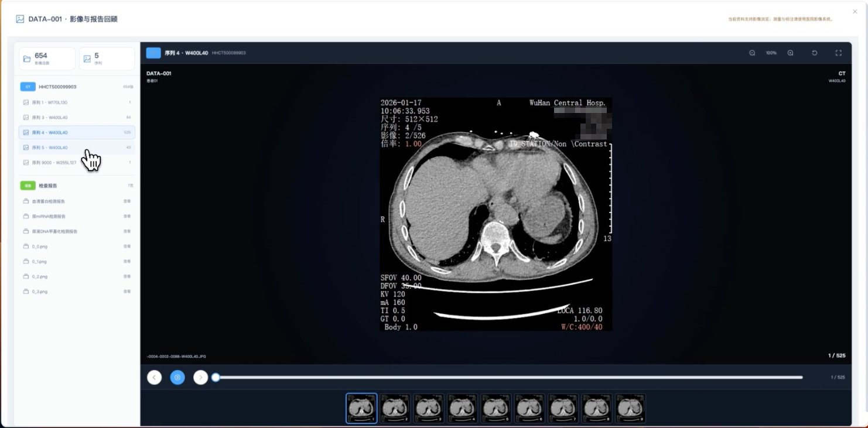This screenshot has height=428, width=868.
Task: Click the 100% zoom level indicator
Action: (771, 53)
